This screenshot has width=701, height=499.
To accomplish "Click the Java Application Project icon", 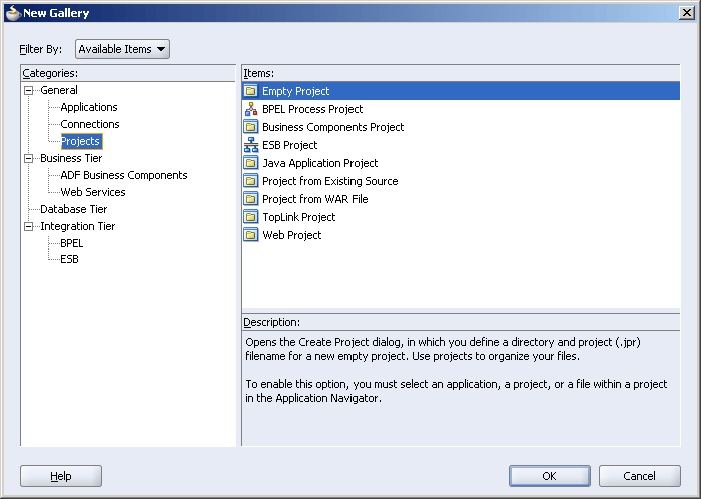I will (x=251, y=163).
